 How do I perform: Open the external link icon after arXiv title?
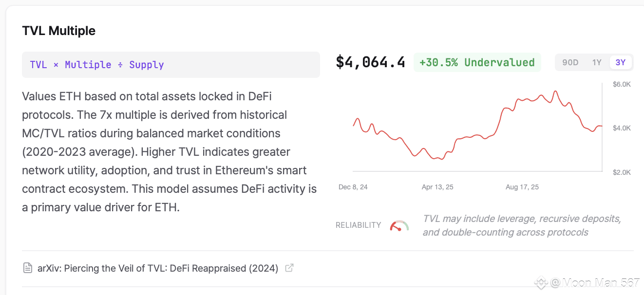coord(289,268)
